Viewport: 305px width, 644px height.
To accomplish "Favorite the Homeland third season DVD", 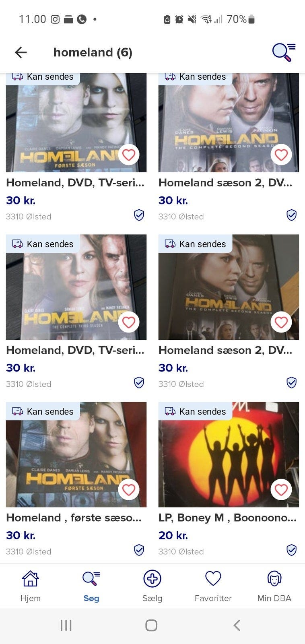I will click(128, 322).
